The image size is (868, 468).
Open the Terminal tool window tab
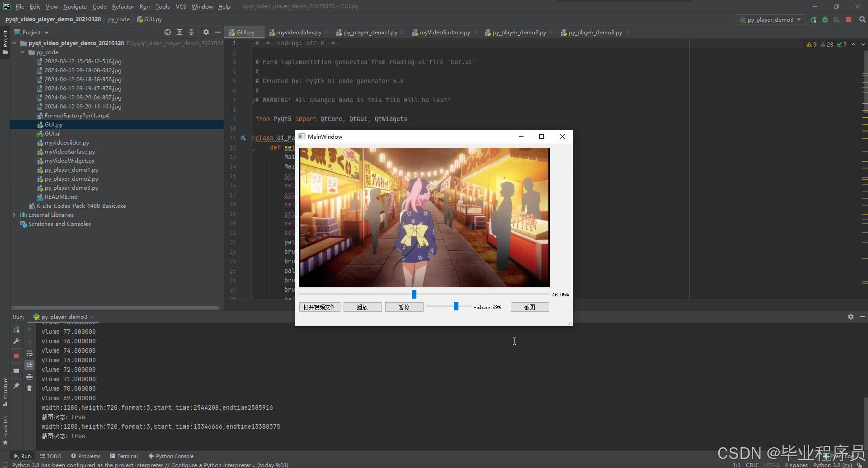click(124, 456)
